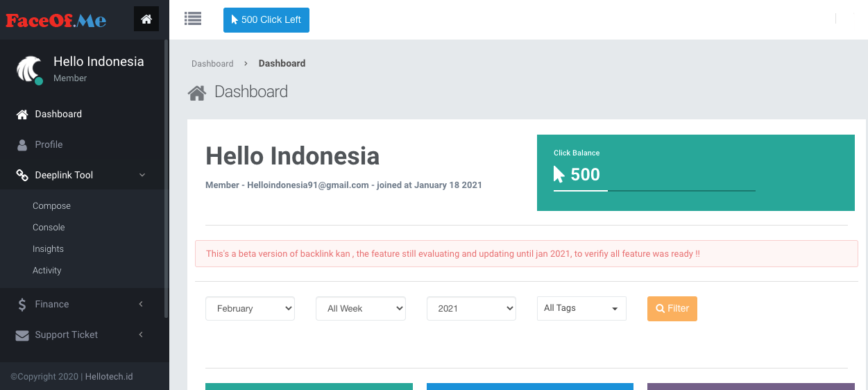Image resolution: width=868 pixels, height=390 pixels.
Task: Click the Dashboard breadcrumb link
Action: point(212,63)
